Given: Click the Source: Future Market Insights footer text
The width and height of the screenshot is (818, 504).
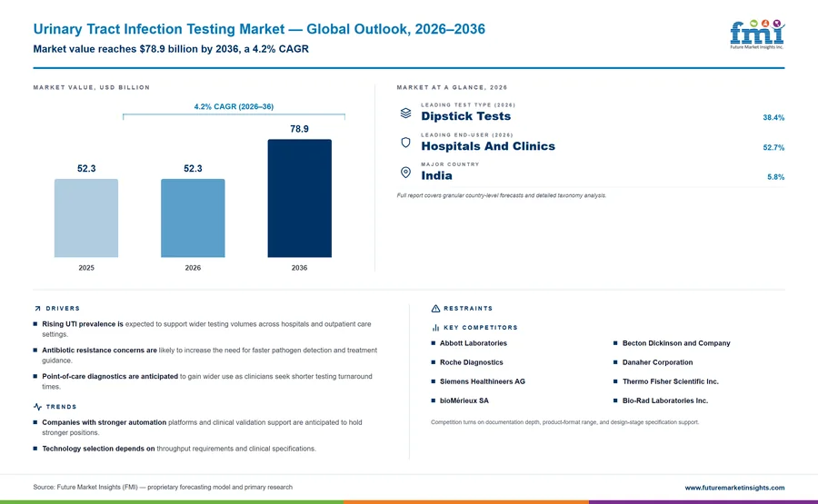Looking at the screenshot, I should pyautogui.click(x=163, y=488).
